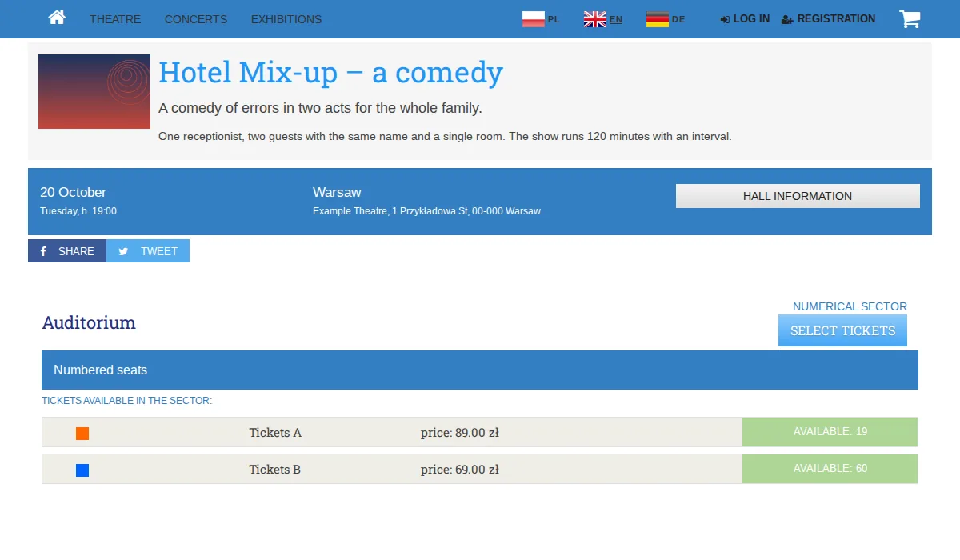Screen dimensions: 960x560
Task: Switch language using the Polish flag
Action: 534,19
